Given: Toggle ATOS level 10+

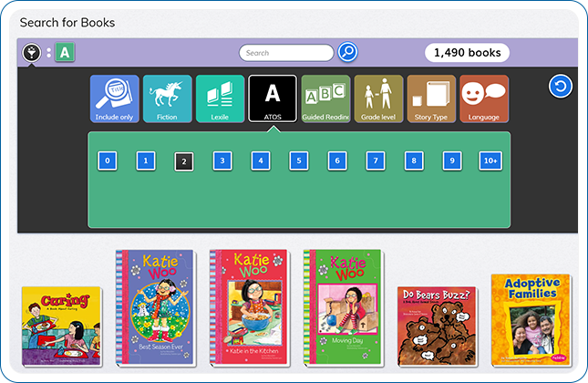Looking at the screenshot, I should (x=490, y=160).
